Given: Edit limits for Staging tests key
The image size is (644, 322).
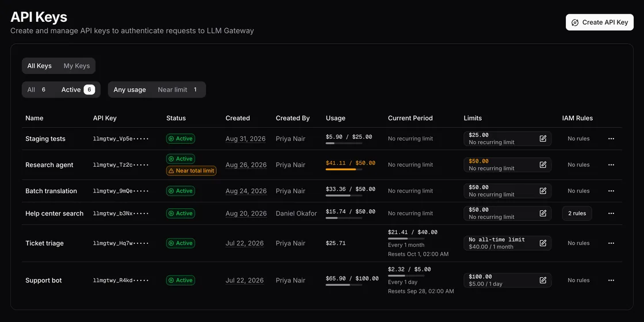Looking at the screenshot, I should pyautogui.click(x=543, y=139).
